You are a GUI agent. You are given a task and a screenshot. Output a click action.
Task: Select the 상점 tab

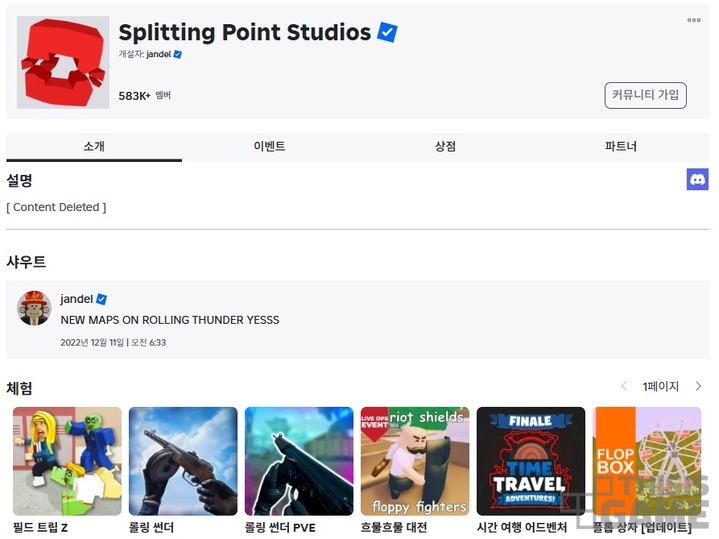(445, 146)
